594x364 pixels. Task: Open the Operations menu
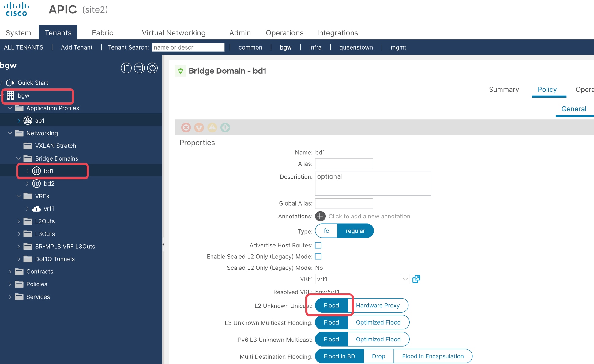(x=284, y=33)
